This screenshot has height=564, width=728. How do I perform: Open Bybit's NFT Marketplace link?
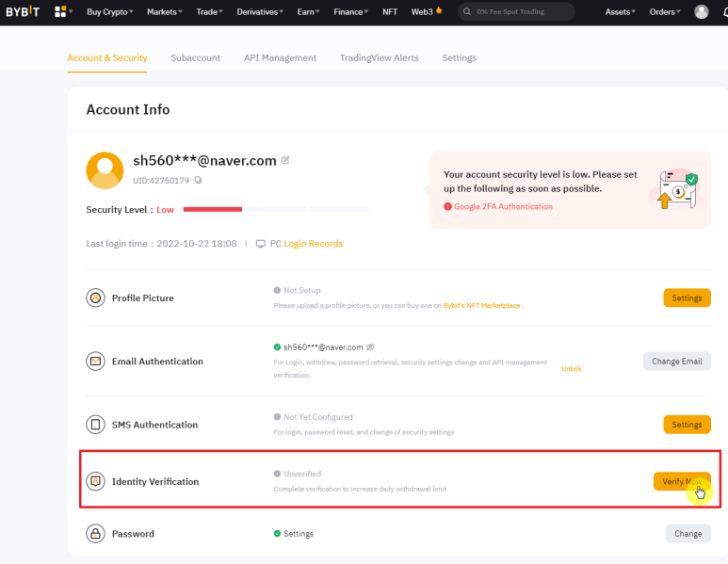[481, 305]
